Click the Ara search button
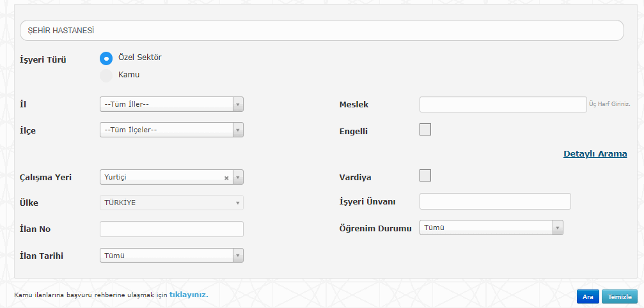Image resolution: width=644 pixels, height=308 pixels. 588,296
